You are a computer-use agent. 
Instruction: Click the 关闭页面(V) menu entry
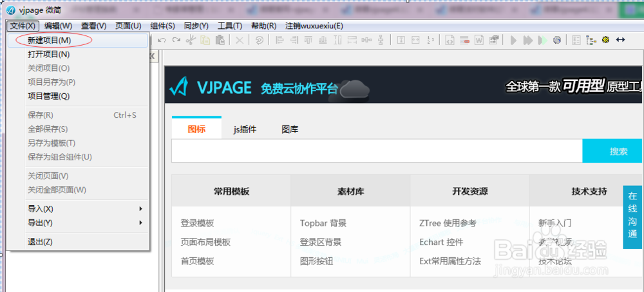pyautogui.click(x=78, y=176)
